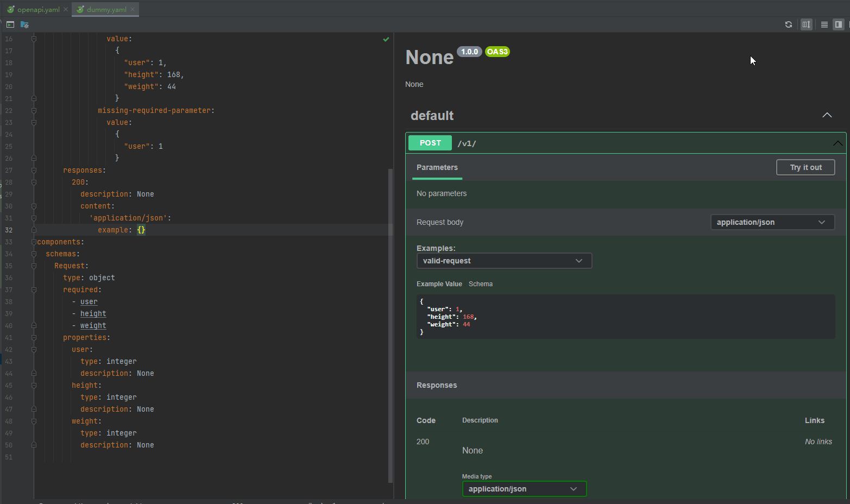Click '"height": 168,' on line 19
The image size is (850, 504).
(x=154, y=75)
